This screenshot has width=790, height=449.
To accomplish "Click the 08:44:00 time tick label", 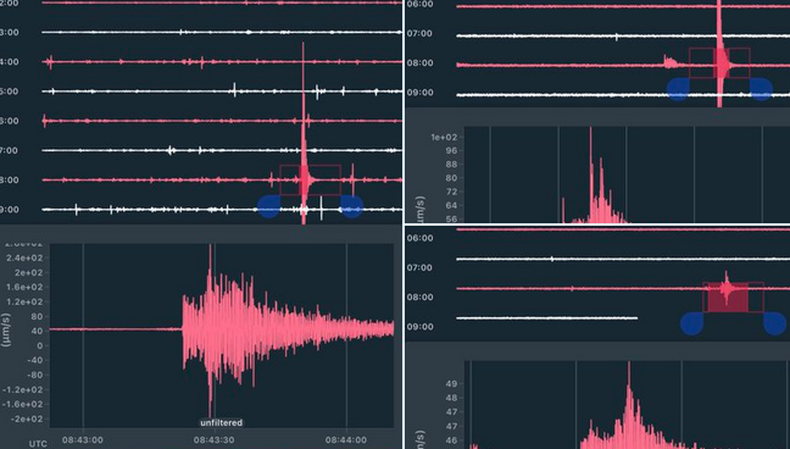I will click(346, 440).
